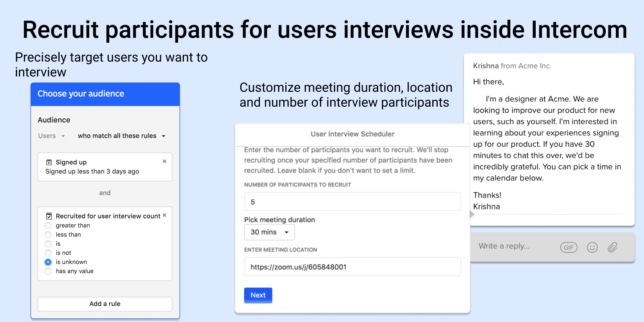Click the 'Pick meeting duration' label
The image size is (644, 322).
[x=279, y=220]
